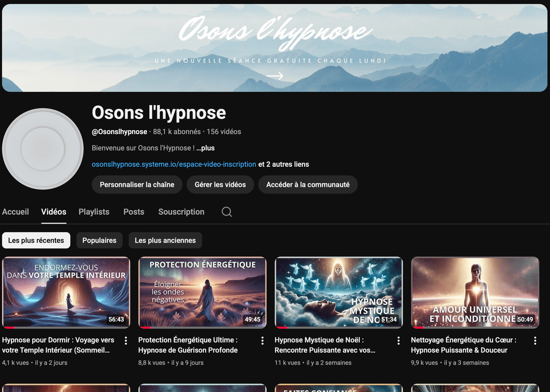
Task: Switch to 'Les plus anciennes' filter chip
Action: [165, 240]
